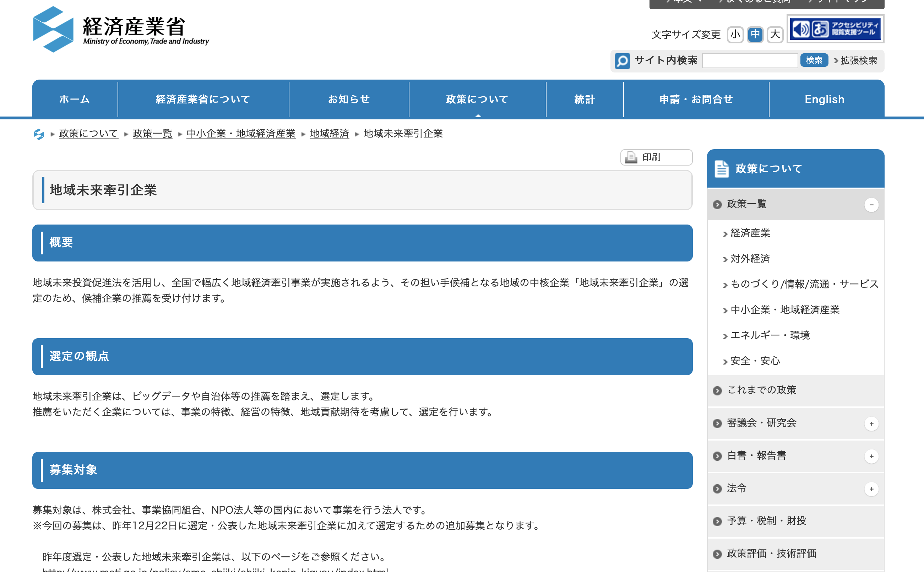Open 経済産業省について navigation item
The image size is (924, 572).
point(203,99)
